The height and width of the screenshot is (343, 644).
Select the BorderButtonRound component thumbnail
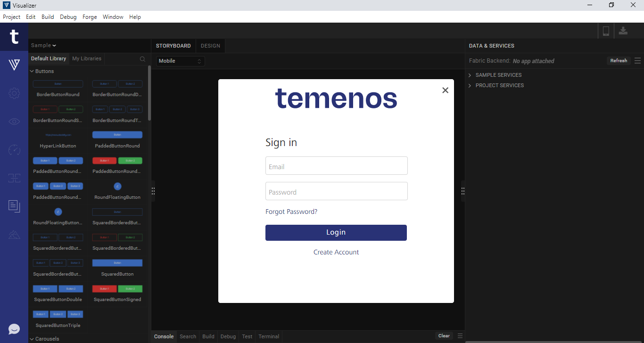point(58,84)
